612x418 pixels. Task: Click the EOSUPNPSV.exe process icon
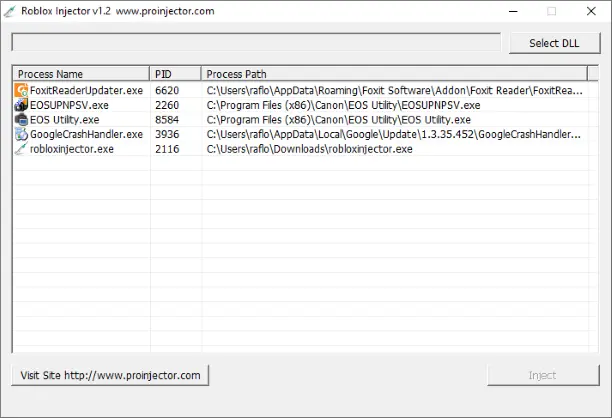click(x=21, y=105)
